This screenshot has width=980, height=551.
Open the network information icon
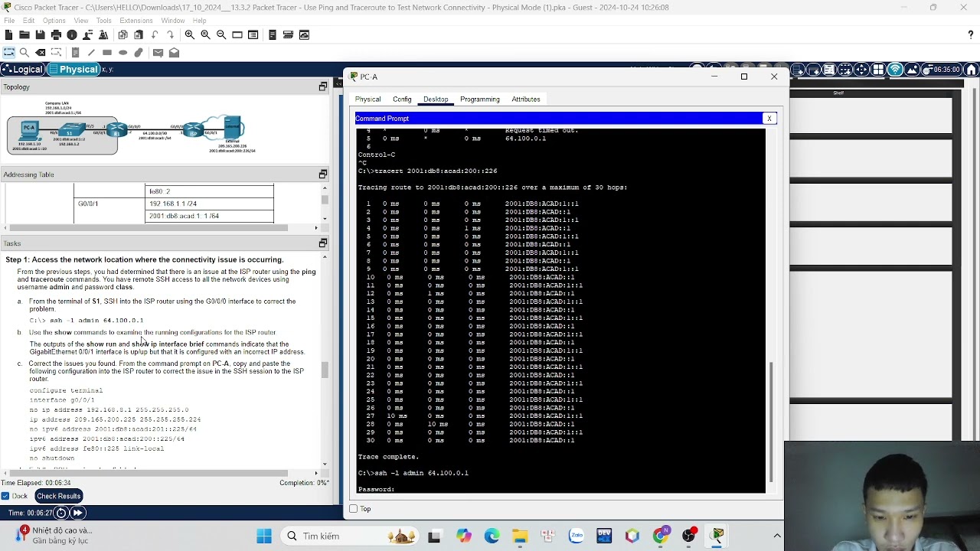72,35
